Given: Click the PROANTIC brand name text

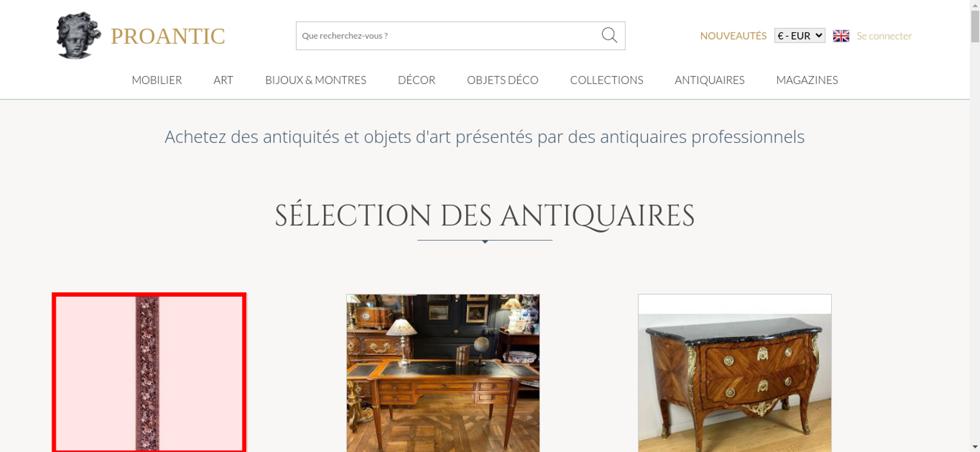Looking at the screenshot, I should click(168, 36).
